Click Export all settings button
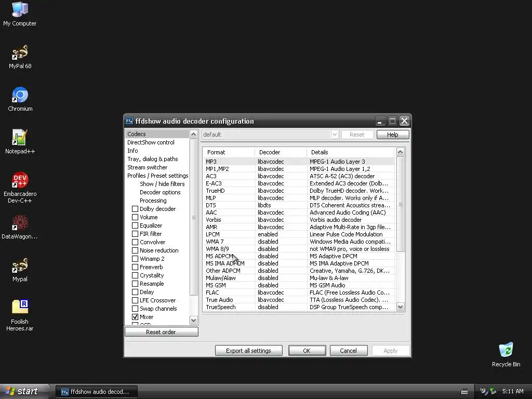532x399 pixels. point(249,351)
